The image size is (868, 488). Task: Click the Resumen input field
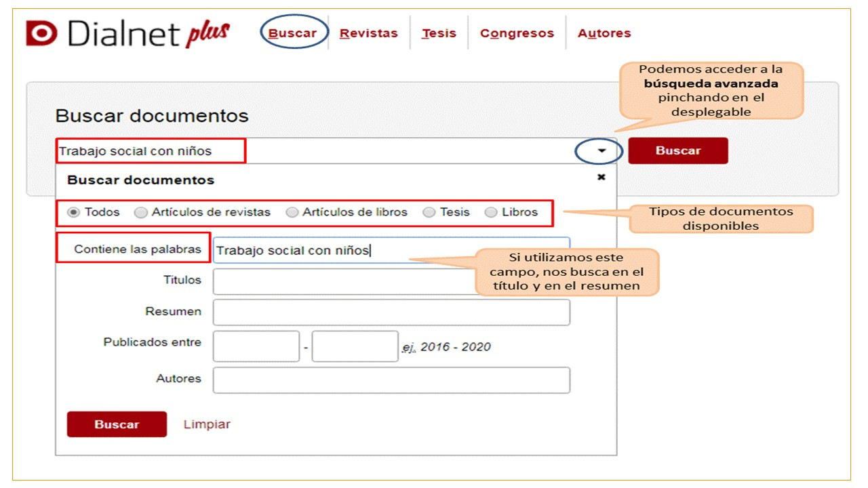[x=391, y=312]
